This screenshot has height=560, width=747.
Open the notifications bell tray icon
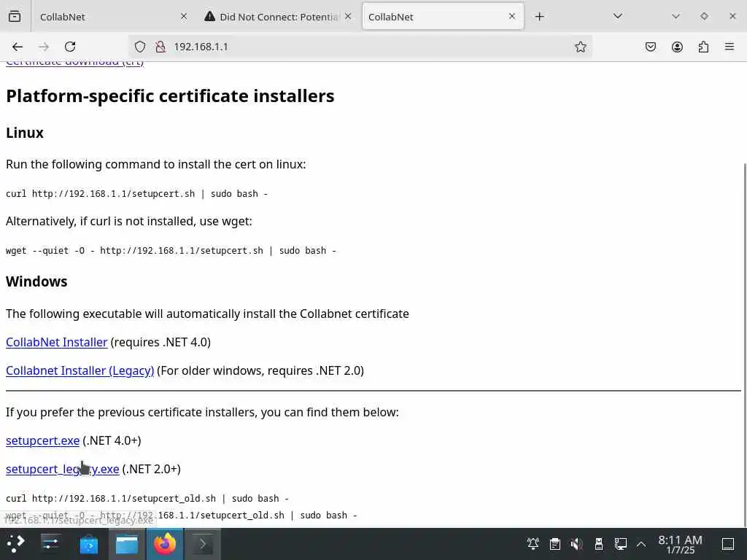(533, 544)
